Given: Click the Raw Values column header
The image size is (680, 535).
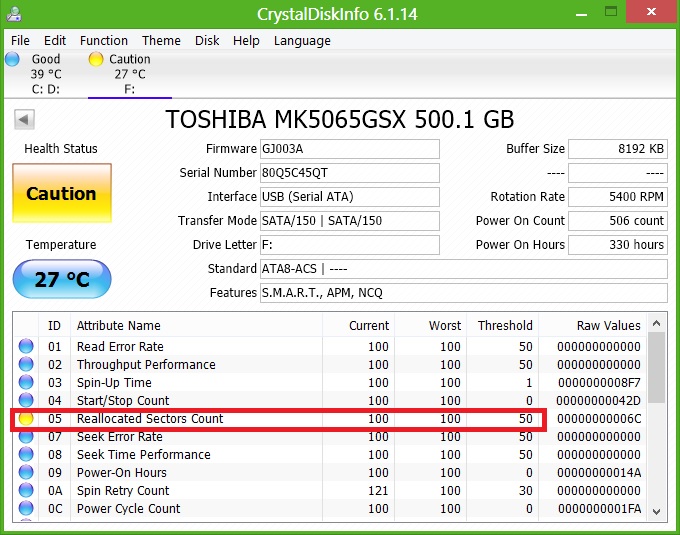Looking at the screenshot, I should coord(592,325).
